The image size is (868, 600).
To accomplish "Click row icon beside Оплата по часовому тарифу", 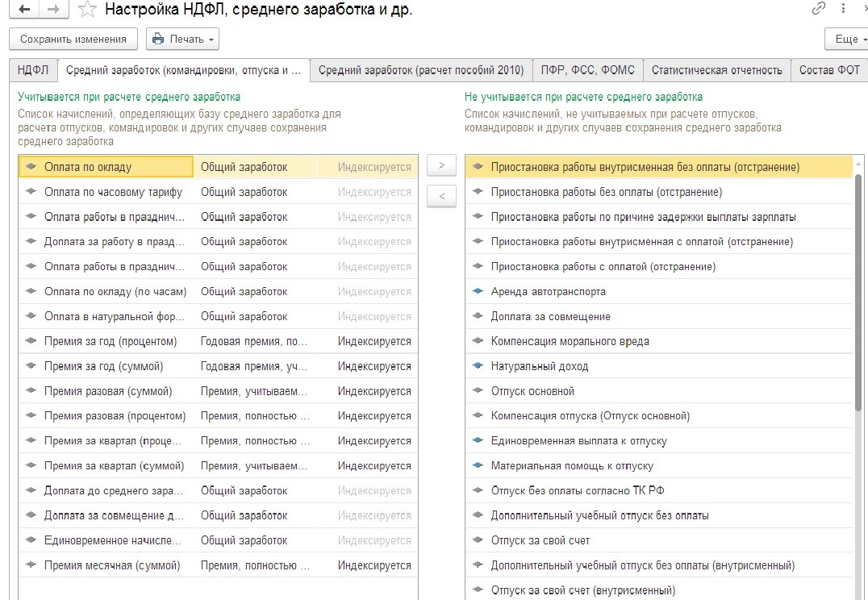I will 31,191.
